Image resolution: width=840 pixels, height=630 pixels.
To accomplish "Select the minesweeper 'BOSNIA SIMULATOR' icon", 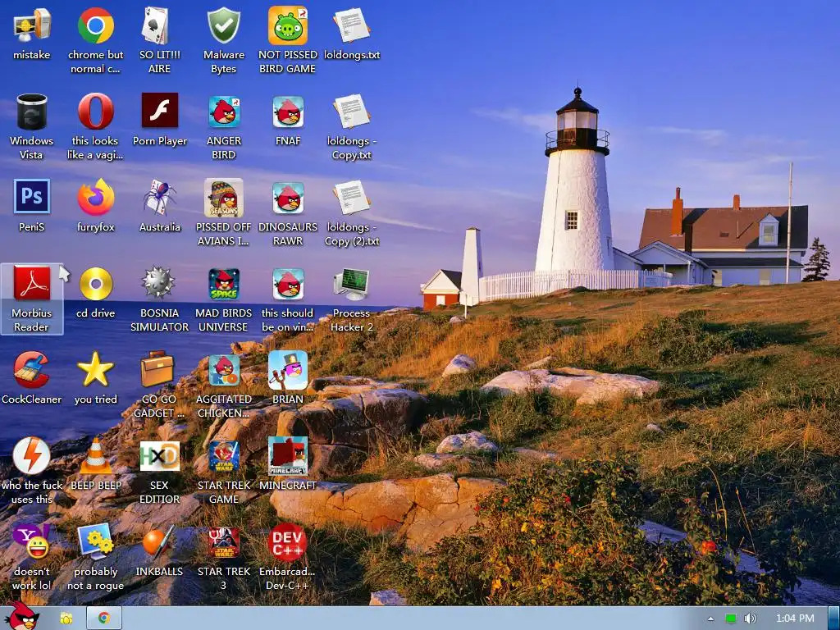I will [159, 283].
